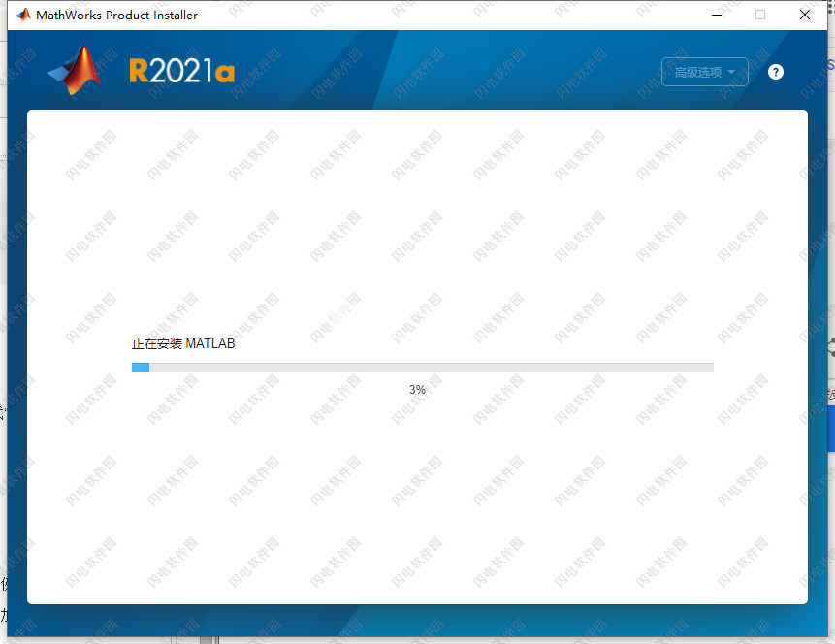The width and height of the screenshot is (835, 644).
Task: Click the 正在安装 MATLAB status text
Action: pyautogui.click(x=183, y=343)
